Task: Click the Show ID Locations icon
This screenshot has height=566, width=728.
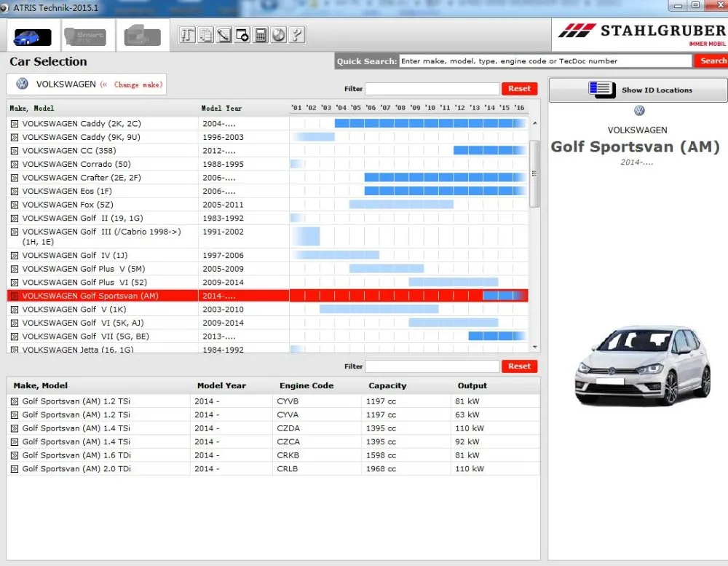Action: pyautogui.click(x=602, y=89)
